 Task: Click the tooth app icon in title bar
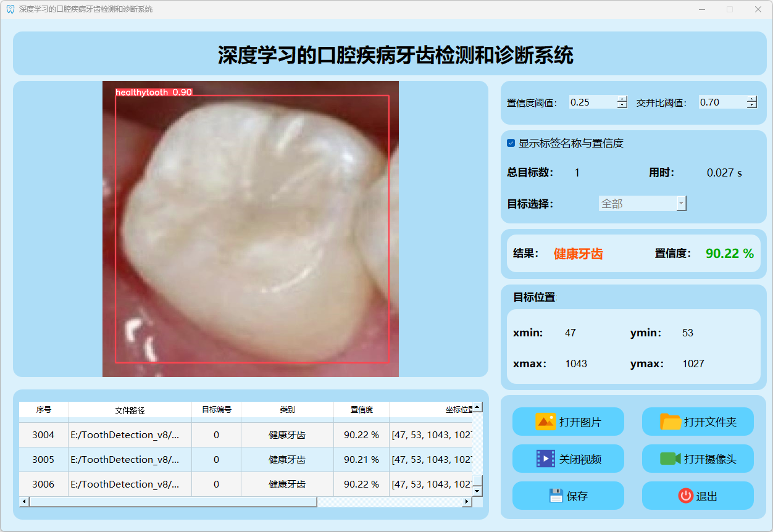click(x=10, y=9)
